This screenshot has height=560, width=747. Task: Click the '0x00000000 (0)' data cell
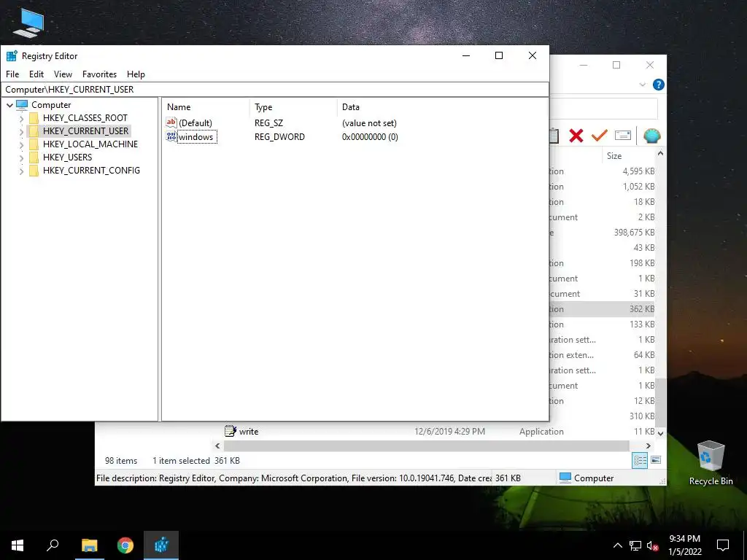[x=370, y=137]
